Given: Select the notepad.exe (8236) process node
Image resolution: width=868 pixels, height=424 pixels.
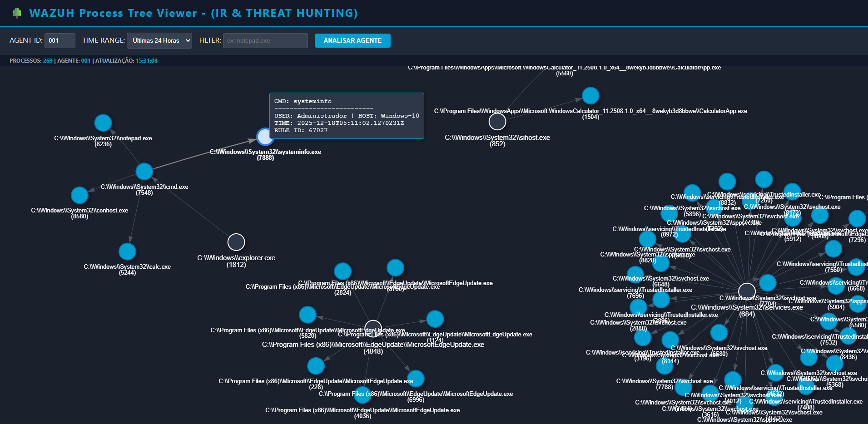Looking at the screenshot, I should [x=103, y=123].
